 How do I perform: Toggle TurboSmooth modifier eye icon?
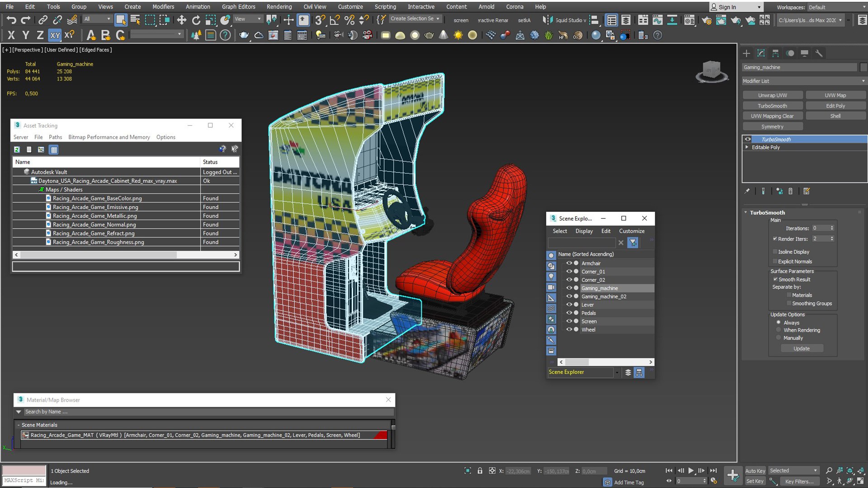[748, 139]
